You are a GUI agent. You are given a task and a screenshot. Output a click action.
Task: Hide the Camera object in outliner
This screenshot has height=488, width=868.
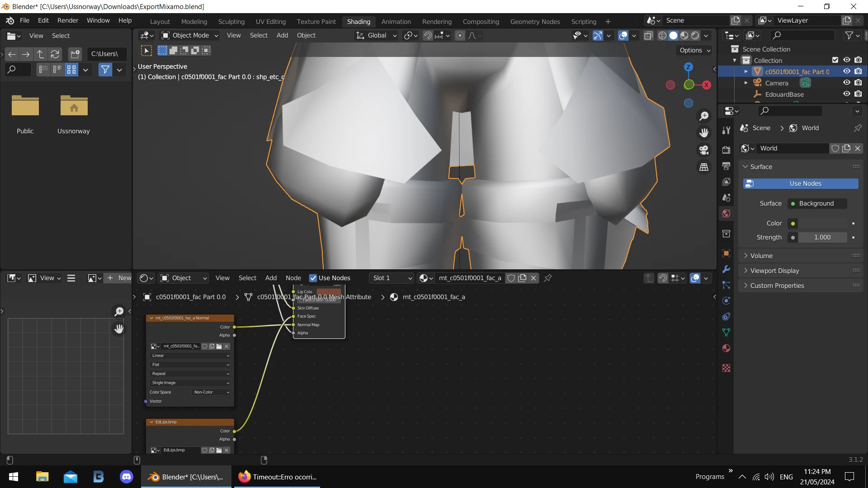tap(847, 83)
